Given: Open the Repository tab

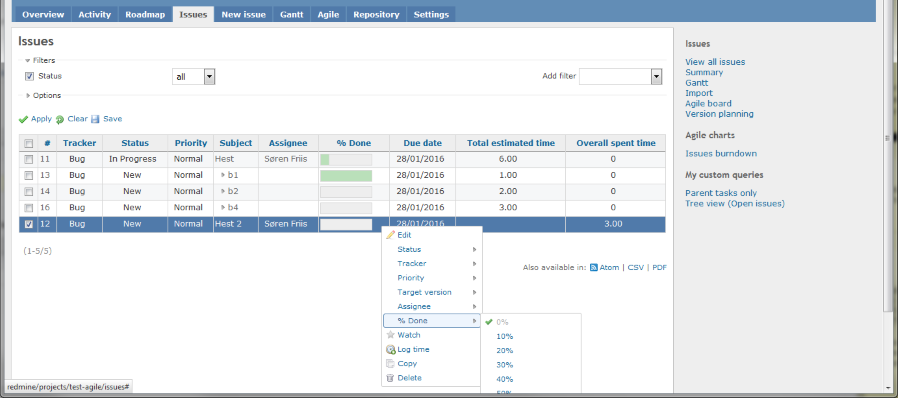Looking at the screenshot, I should 376,15.
